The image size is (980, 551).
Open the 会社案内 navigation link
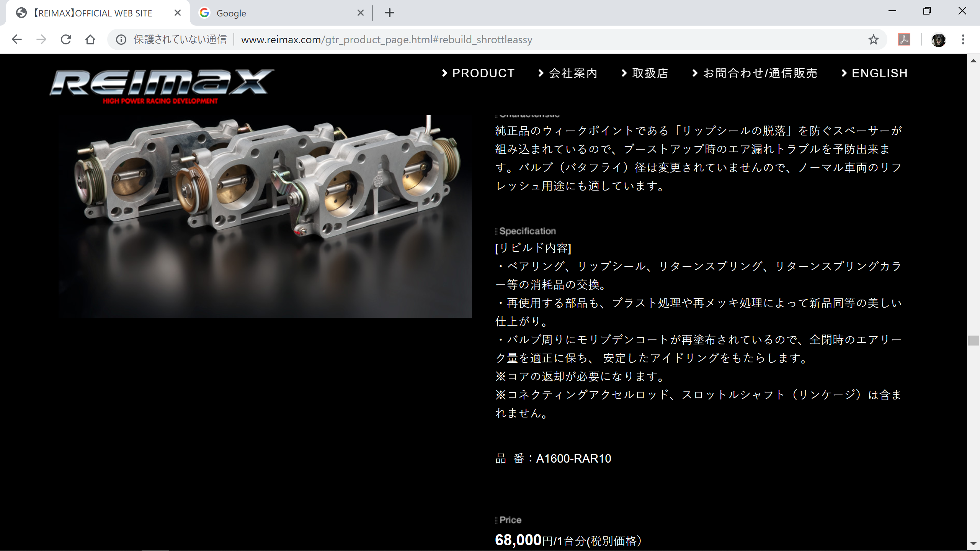(x=568, y=73)
